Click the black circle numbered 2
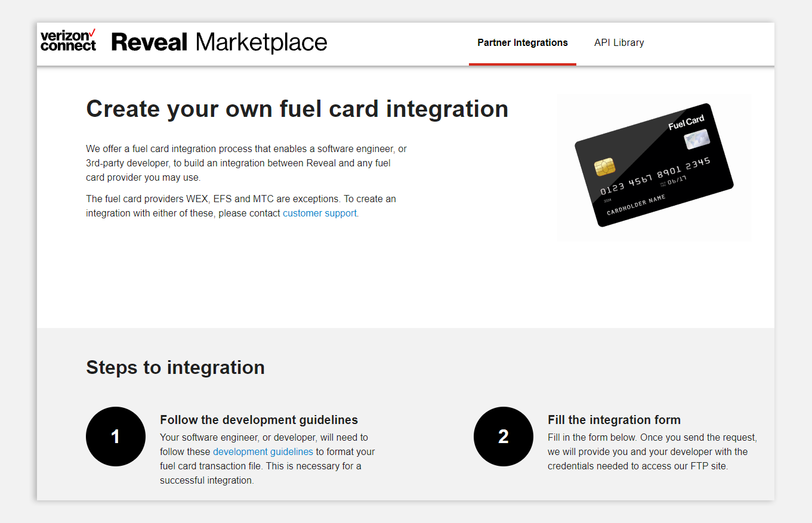Screen dimensions: 812x523 pyautogui.click(x=503, y=437)
